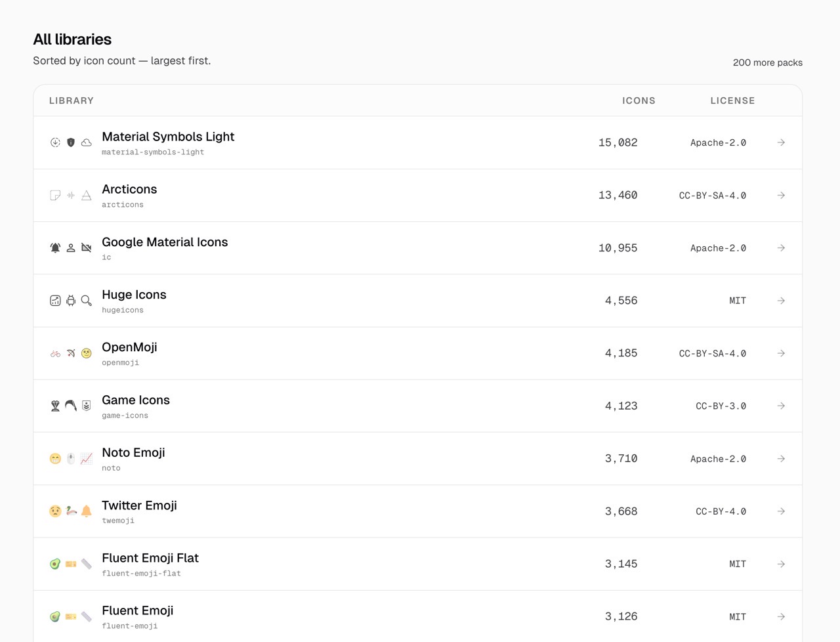This screenshot has width=840, height=642.
Task: Click the avocado emoji in Fluent Emoji Flat row
Action: [x=55, y=564]
